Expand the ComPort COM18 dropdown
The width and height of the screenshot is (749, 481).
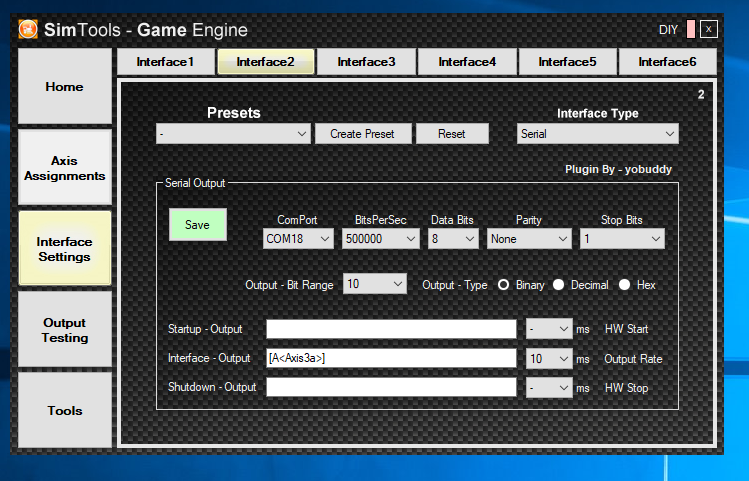click(x=298, y=238)
